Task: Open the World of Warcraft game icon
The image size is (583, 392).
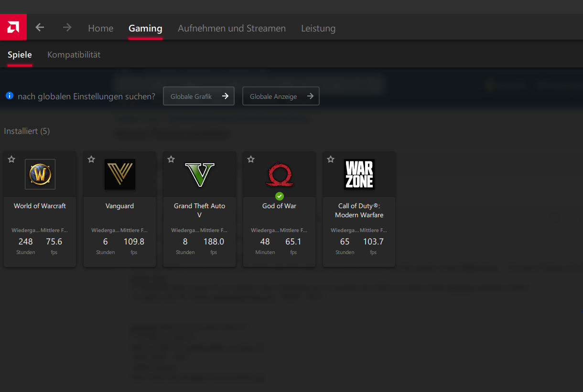Action: (40, 174)
